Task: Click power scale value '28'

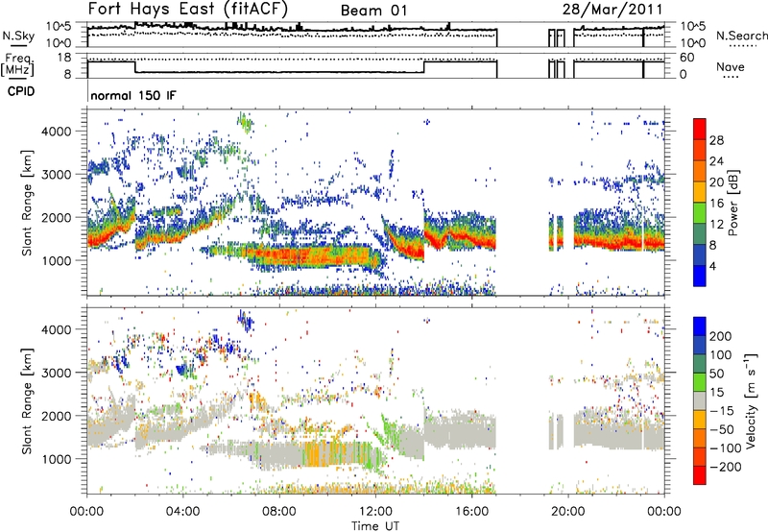Action: coord(716,140)
